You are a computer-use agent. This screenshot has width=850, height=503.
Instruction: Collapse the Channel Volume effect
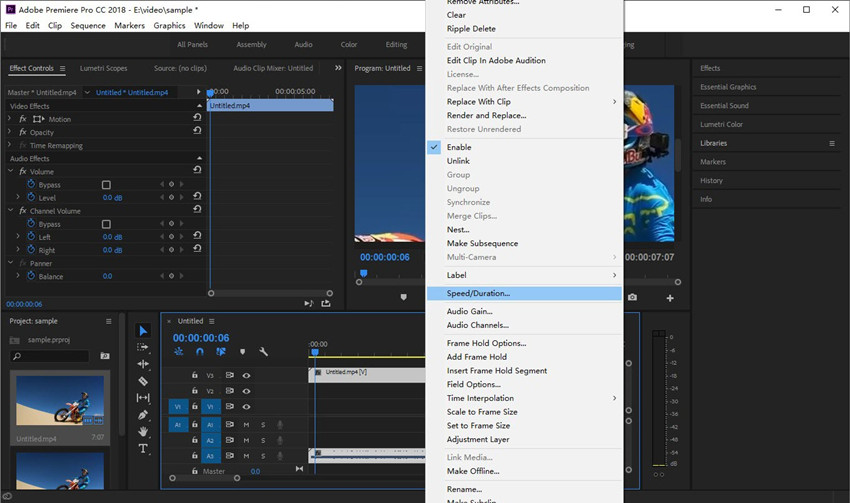tap(10, 211)
